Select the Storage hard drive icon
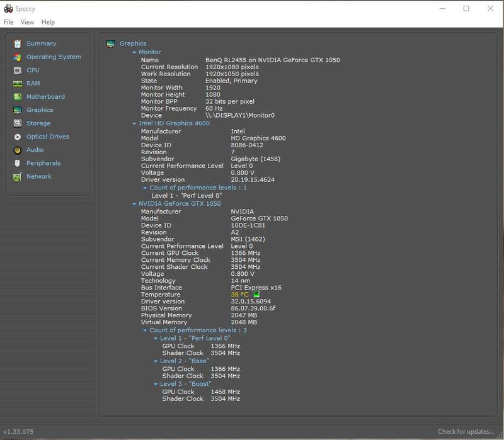 [18, 123]
